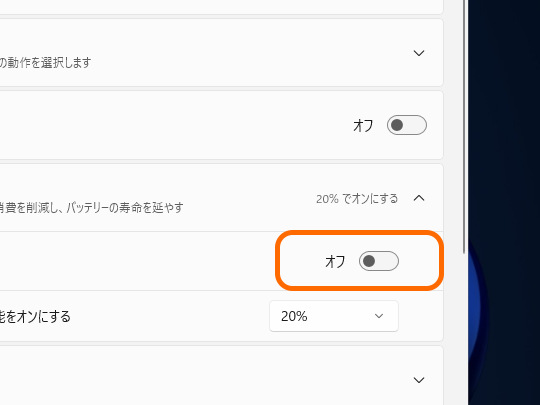Enable the orange-highlighted オフ toggle
Image resolution: width=540 pixels, height=405 pixels.
coord(379,261)
